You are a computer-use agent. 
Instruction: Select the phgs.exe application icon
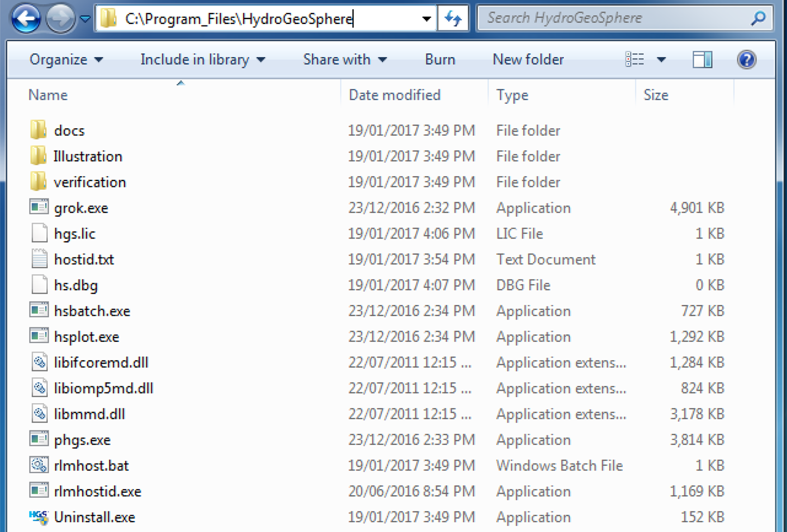pyautogui.click(x=39, y=439)
